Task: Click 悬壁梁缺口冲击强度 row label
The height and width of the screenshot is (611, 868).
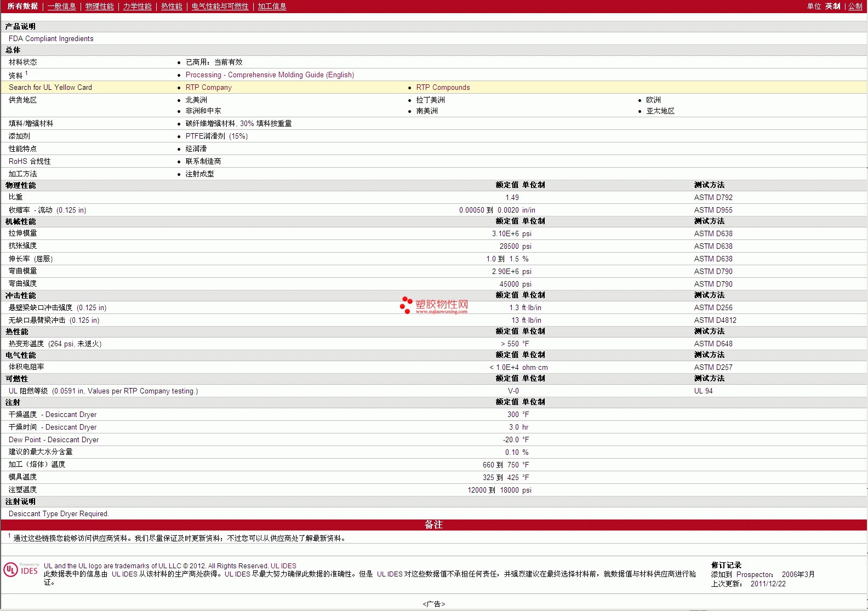Action: tap(58, 308)
